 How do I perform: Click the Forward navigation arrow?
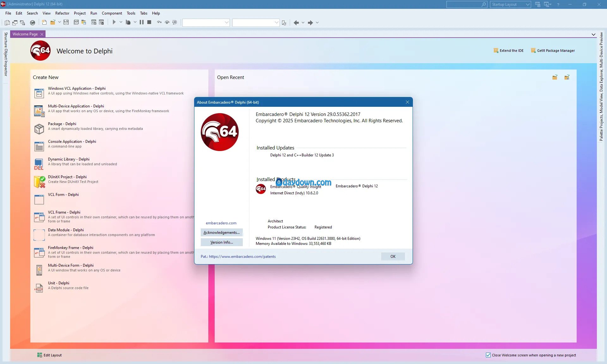[x=310, y=22]
